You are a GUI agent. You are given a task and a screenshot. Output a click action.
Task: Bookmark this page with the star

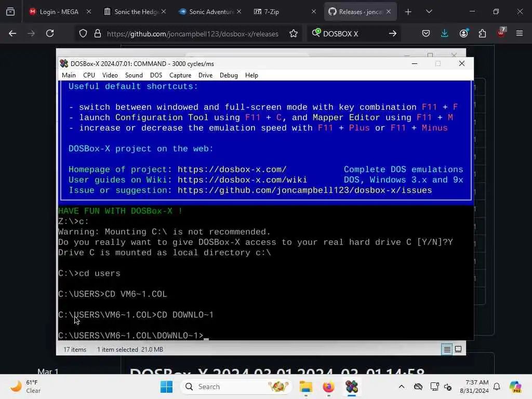pyautogui.click(x=294, y=33)
